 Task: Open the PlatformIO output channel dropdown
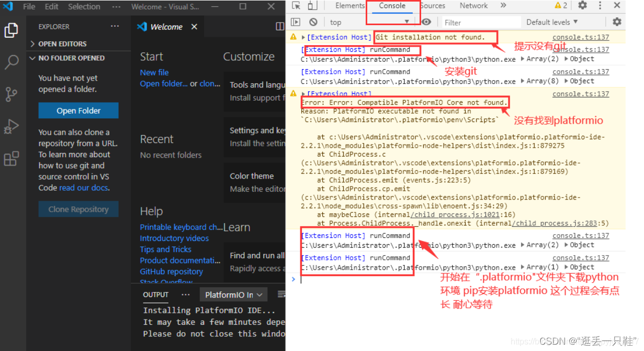(x=233, y=295)
